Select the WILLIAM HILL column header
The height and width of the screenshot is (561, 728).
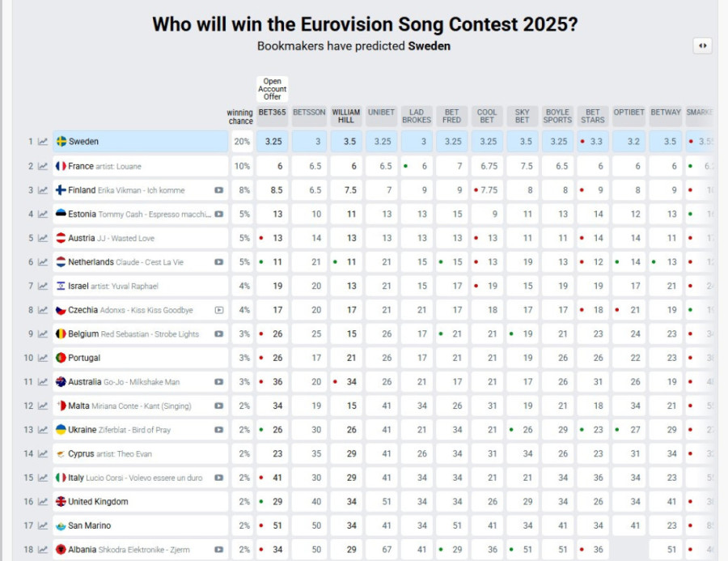coord(346,117)
